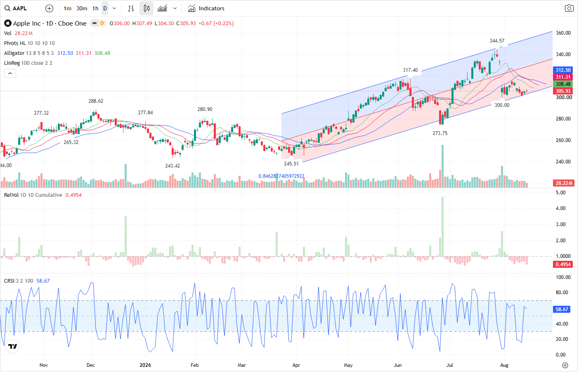This screenshot has width=586, height=392.
Task: Click the 240.00 price scale value
Action: [x=563, y=162]
